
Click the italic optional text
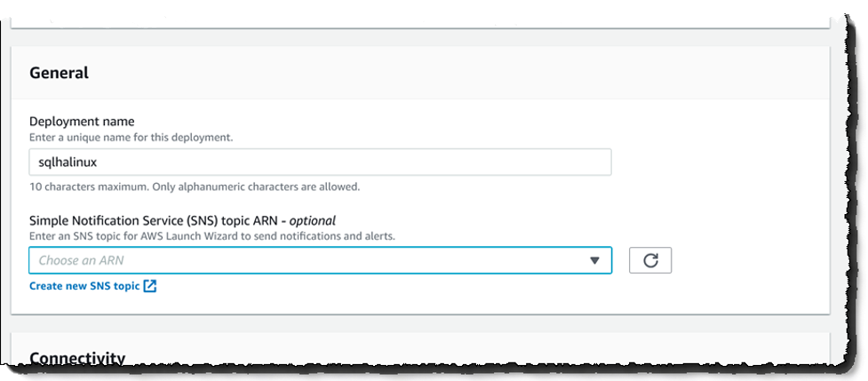[312, 220]
